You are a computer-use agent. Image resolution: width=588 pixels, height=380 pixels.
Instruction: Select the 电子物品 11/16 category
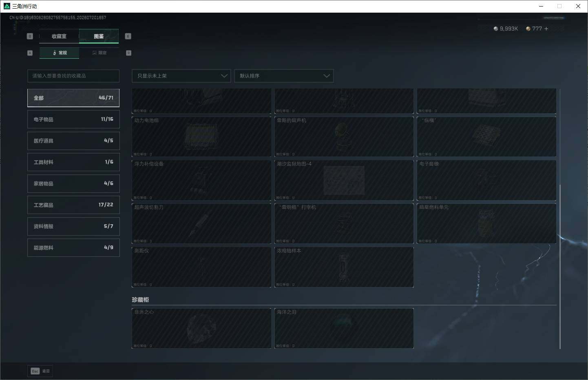[x=73, y=119]
